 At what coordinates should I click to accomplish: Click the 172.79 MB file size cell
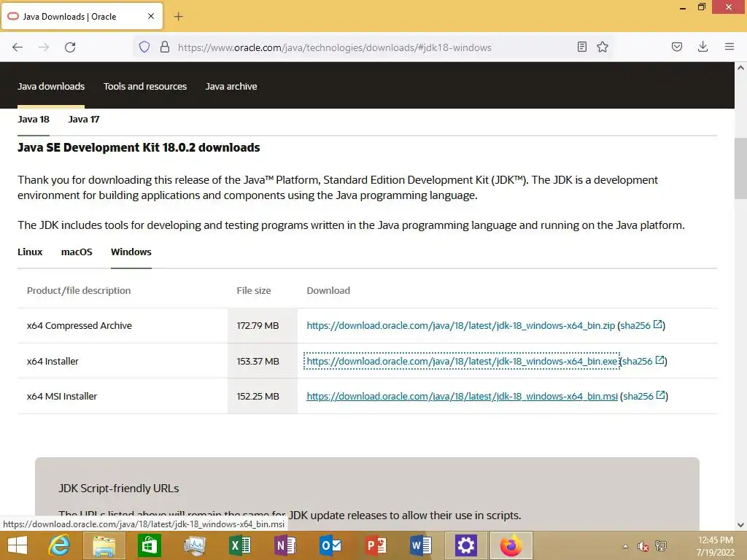[x=263, y=326]
